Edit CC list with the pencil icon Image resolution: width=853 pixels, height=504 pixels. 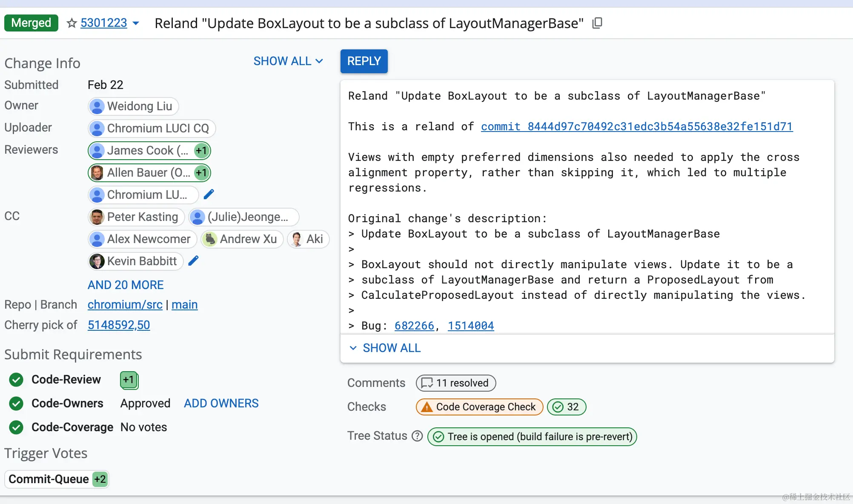click(193, 261)
